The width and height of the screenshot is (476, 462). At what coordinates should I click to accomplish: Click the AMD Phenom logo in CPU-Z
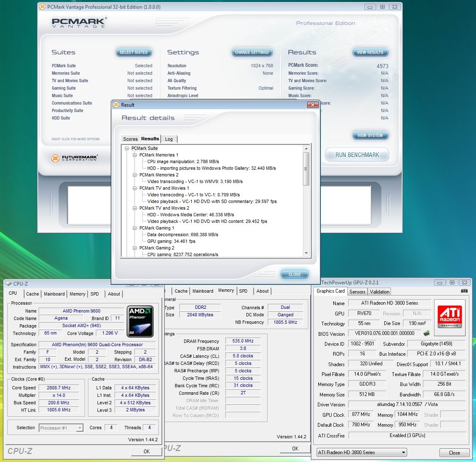pos(140,321)
